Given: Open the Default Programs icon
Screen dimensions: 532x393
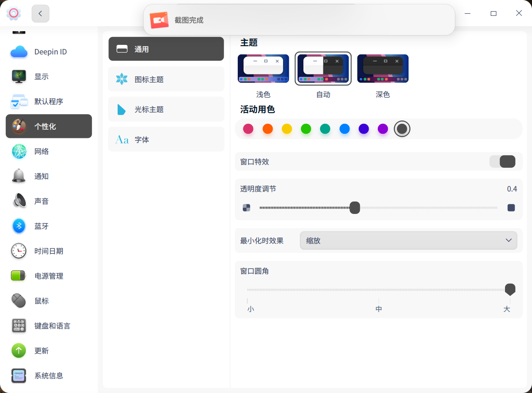Looking at the screenshot, I should pos(19,101).
